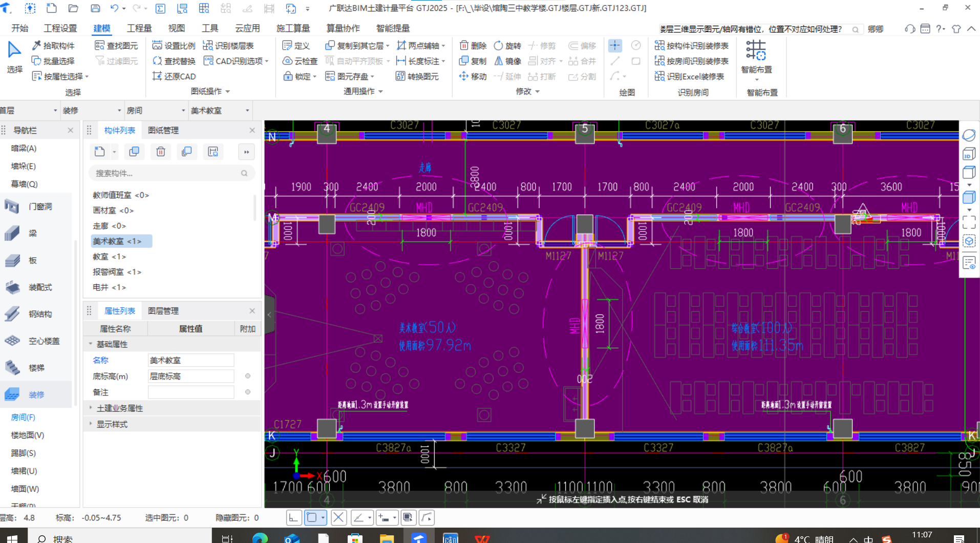Screen dimensions: 980x543
Task: Toggle the angle snap status button
Action: 359,518
